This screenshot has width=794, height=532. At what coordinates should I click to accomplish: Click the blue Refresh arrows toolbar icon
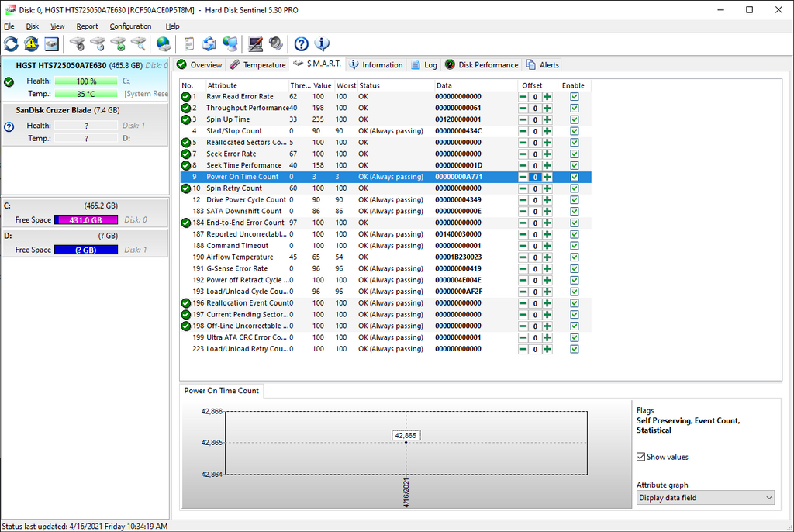coord(11,44)
